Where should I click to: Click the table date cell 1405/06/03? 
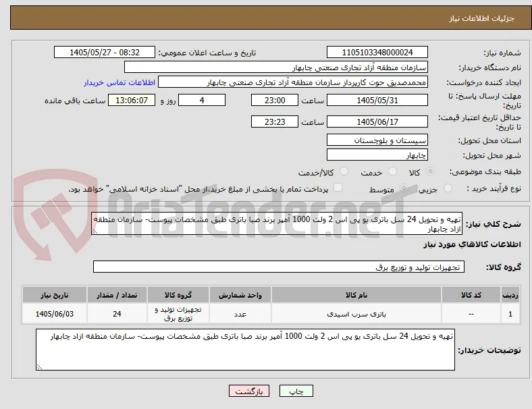[54, 314]
